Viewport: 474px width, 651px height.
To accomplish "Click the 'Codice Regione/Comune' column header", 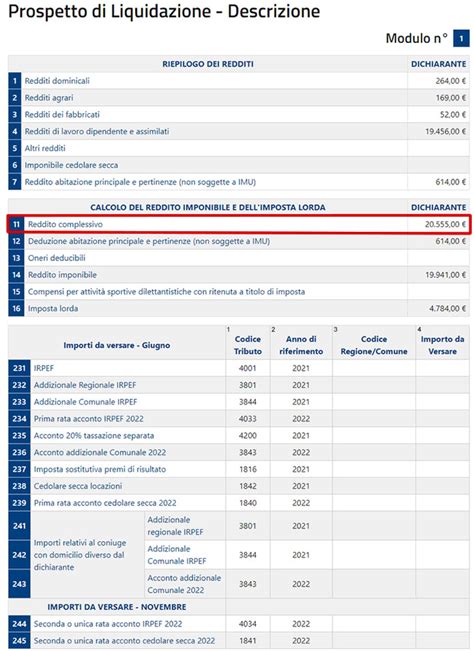I will 374,345.
